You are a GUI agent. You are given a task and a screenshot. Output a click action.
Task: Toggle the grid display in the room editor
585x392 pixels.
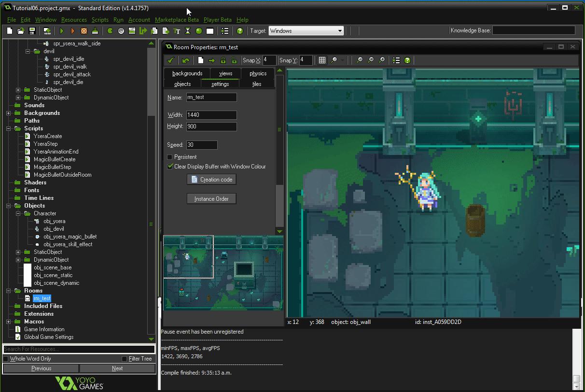(x=322, y=60)
